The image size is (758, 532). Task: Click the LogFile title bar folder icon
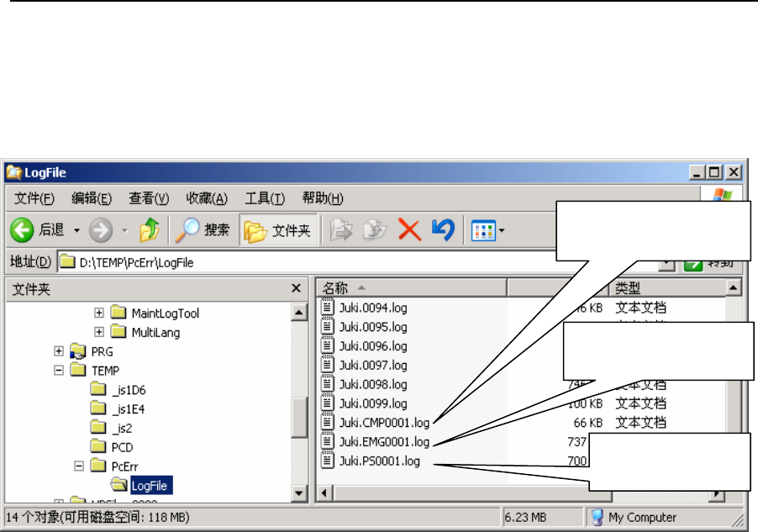[13, 172]
